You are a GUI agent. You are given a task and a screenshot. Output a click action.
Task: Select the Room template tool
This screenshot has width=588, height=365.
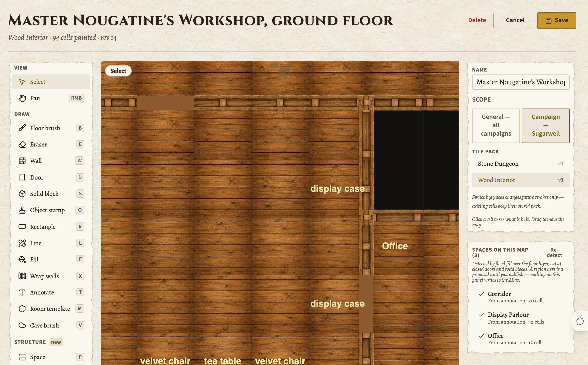tap(51, 309)
